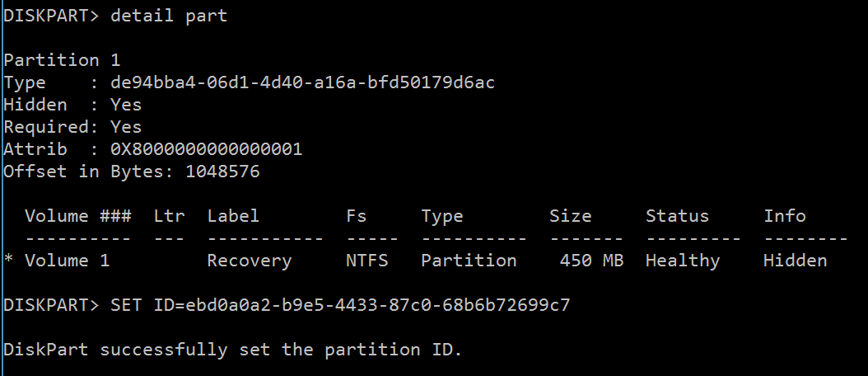
Task: Click the SET ID=ebd0a0a2 command line
Action: pyautogui.click(x=340, y=305)
